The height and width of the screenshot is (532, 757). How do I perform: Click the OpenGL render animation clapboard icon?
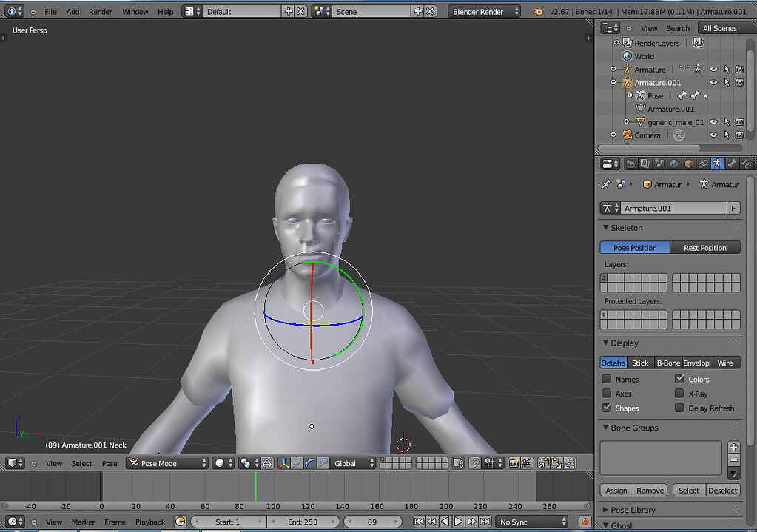(527, 463)
